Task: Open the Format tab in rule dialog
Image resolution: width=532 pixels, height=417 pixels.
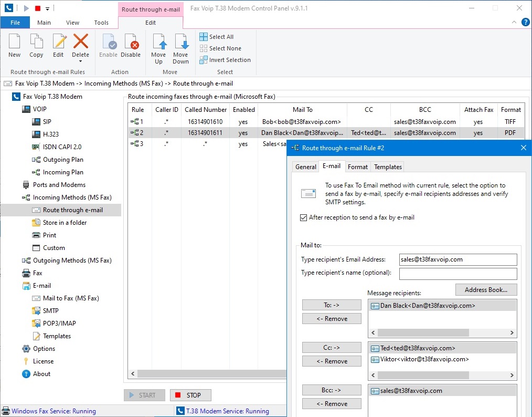Action: tap(358, 166)
